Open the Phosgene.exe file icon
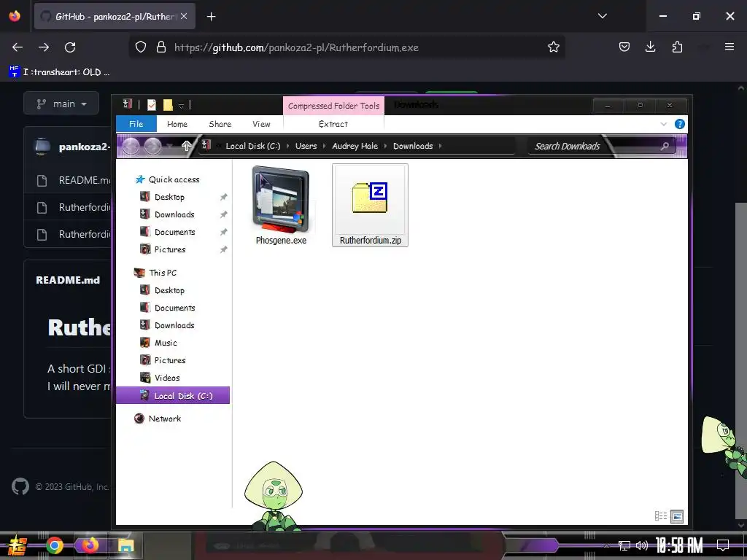The height and width of the screenshot is (560, 747). point(281,199)
